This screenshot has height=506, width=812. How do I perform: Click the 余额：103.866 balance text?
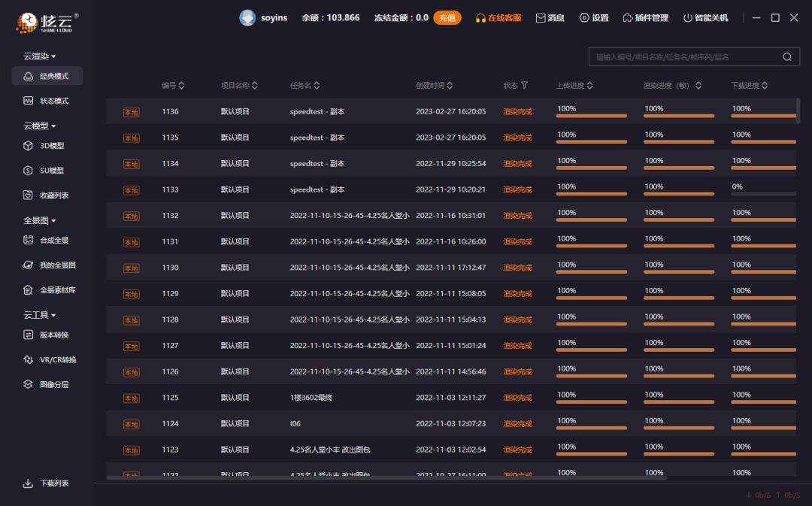pos(330,17)
